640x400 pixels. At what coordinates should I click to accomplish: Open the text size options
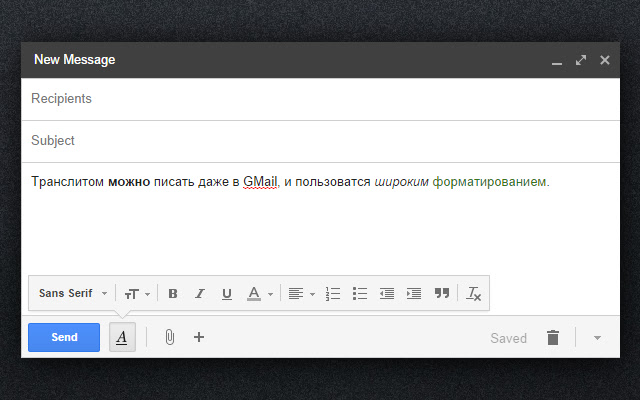137,293
